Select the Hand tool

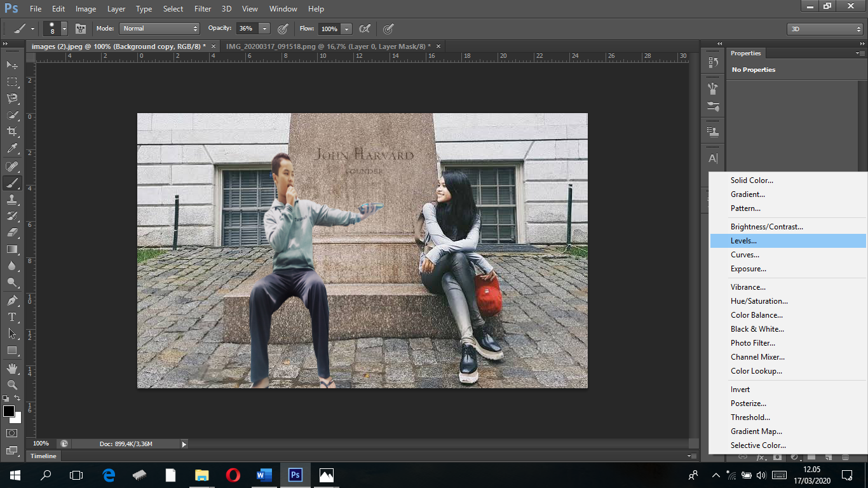[x=12, y=369]
